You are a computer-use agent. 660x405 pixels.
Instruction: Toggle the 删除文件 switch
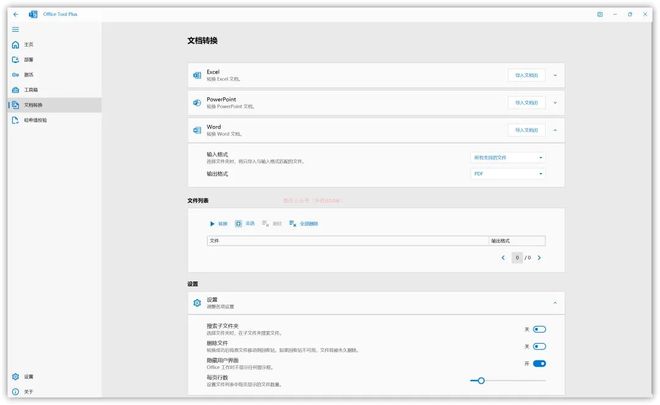pyautogui.click(x=539, y=347)
